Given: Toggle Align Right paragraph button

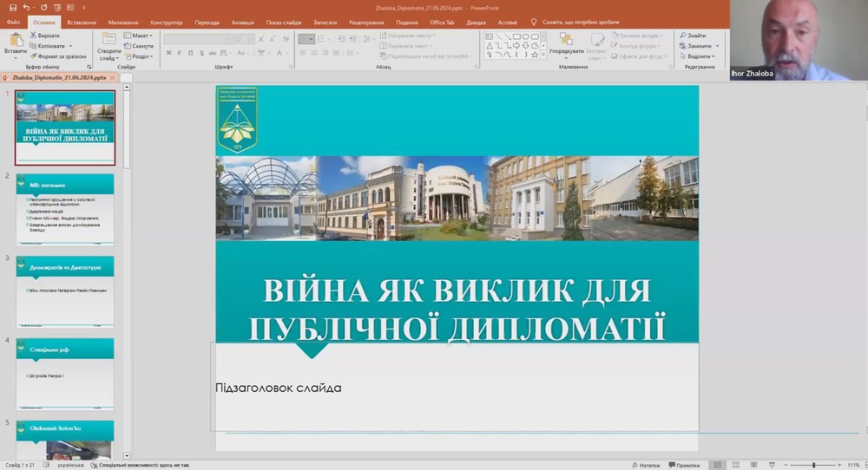Looking at the screenshot, I should 325,53.
